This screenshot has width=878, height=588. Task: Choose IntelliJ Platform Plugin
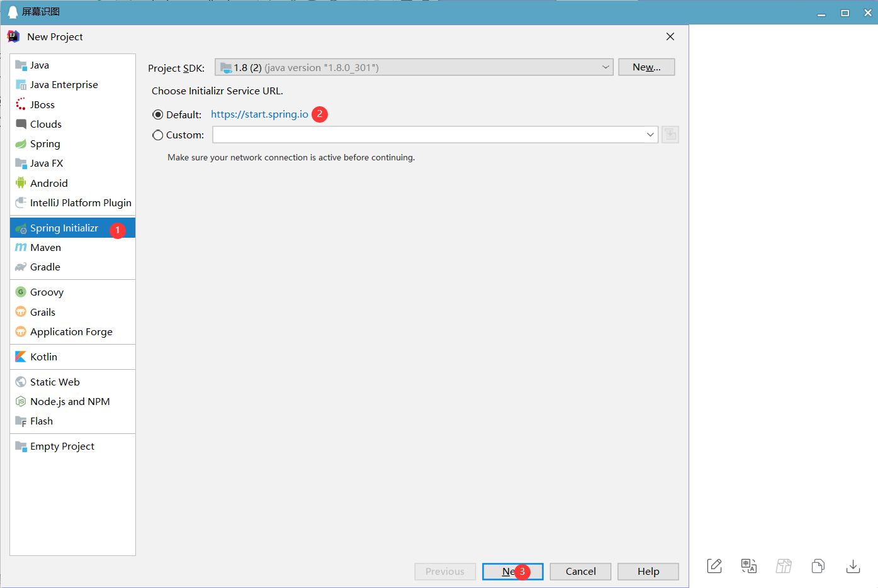(72, 202)
